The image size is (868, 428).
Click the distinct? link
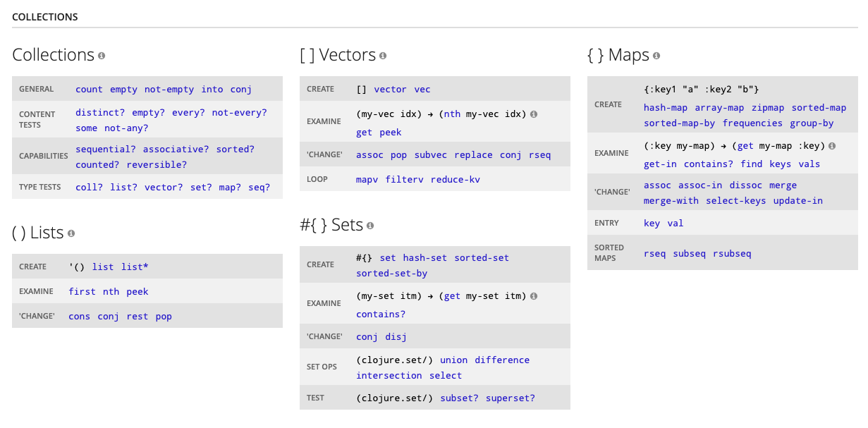[x=100, y=113]
